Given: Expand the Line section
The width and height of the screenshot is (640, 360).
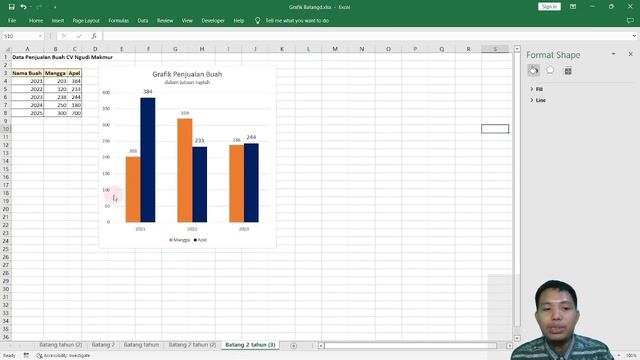Looking at the screenshot, I should point(538,100).
